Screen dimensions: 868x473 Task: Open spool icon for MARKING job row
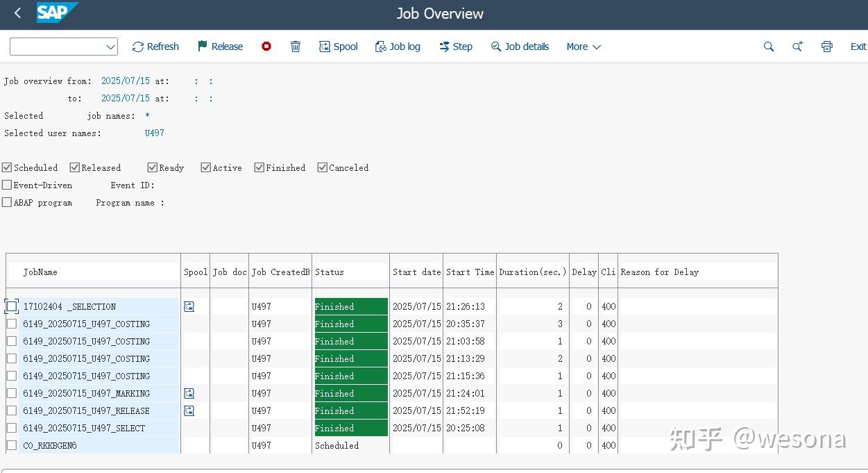click(189, 393)
